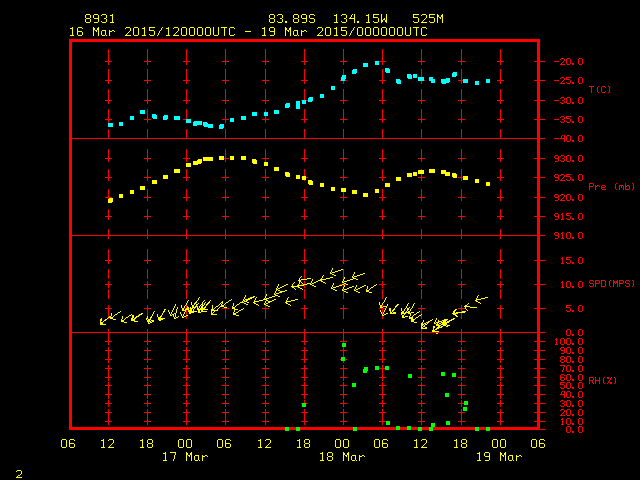The width and height of the screenshot is (640, 480).
Task: Click the 930.0 pressure tick value
Action: tap(569, 159)
